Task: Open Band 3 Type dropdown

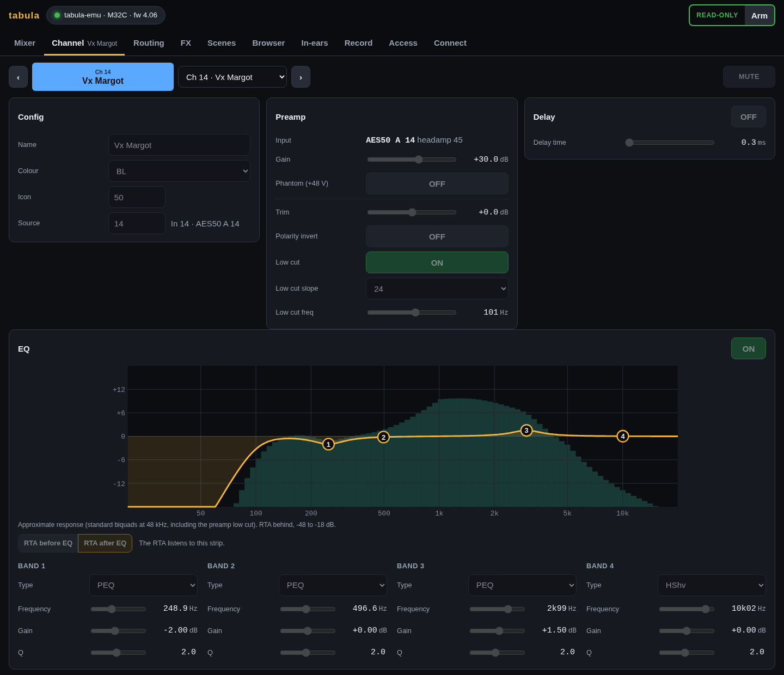Action: pos(522,585)
